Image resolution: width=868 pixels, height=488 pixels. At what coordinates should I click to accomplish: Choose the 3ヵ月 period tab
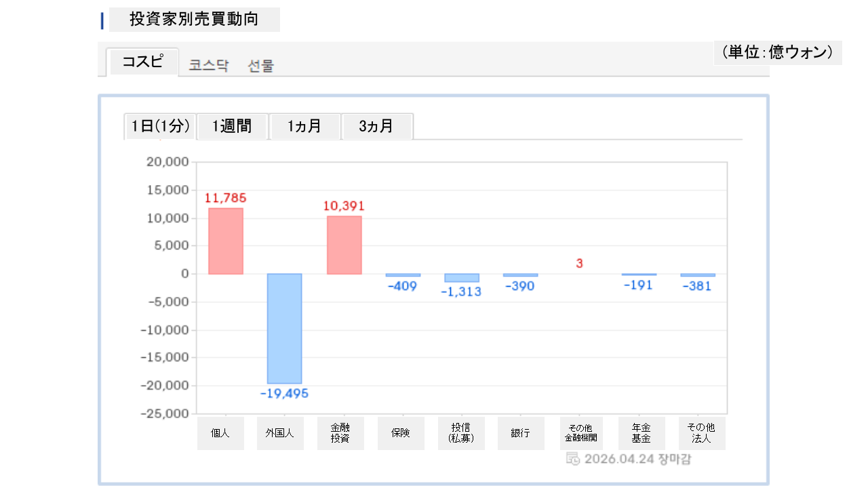(376, 127)
